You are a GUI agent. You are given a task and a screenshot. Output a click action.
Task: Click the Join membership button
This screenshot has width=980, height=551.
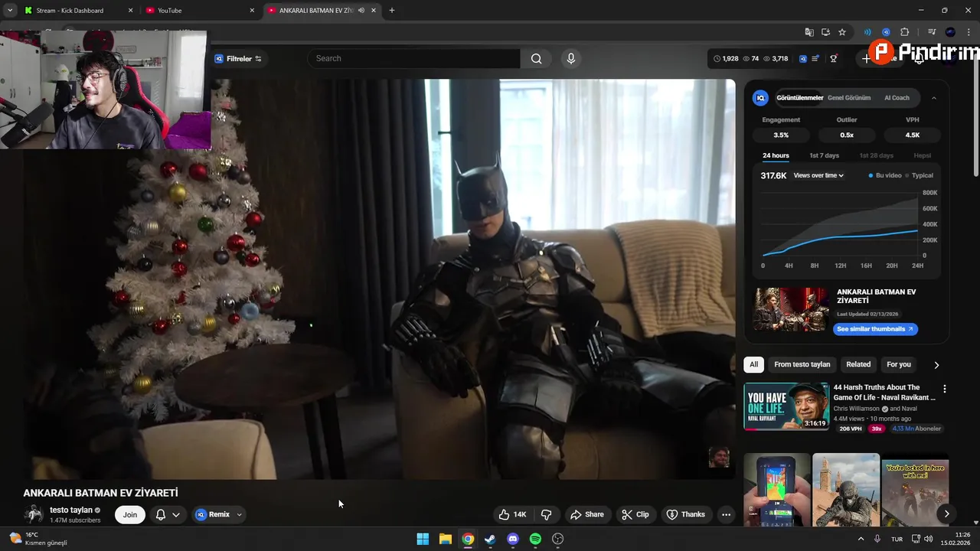(x=130, y=514)
